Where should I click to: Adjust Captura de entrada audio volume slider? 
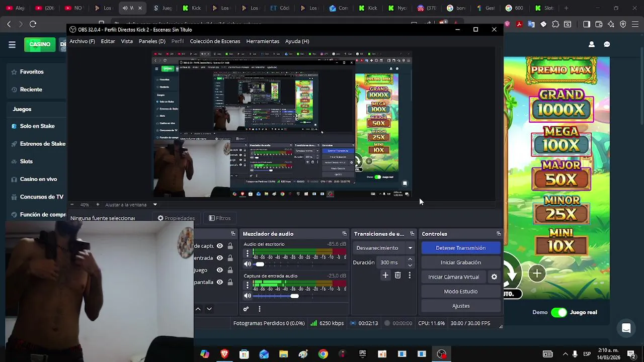(x=294, y=296)
